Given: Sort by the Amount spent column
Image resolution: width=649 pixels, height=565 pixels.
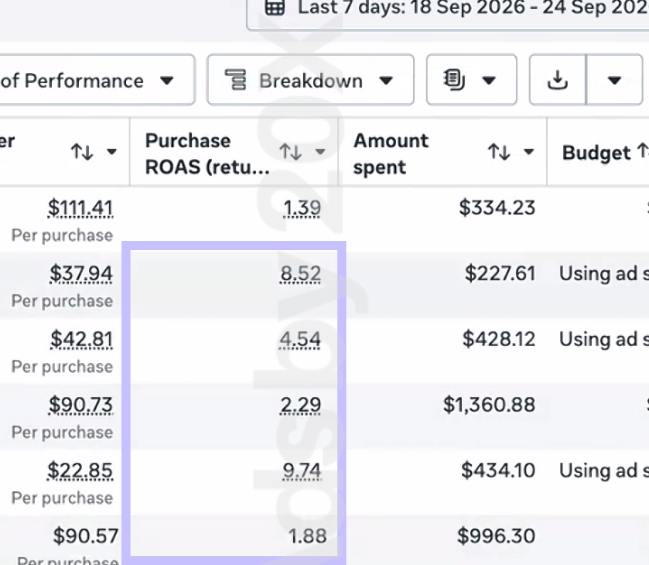Looking at the screenshot, I should tap(499, 152).
